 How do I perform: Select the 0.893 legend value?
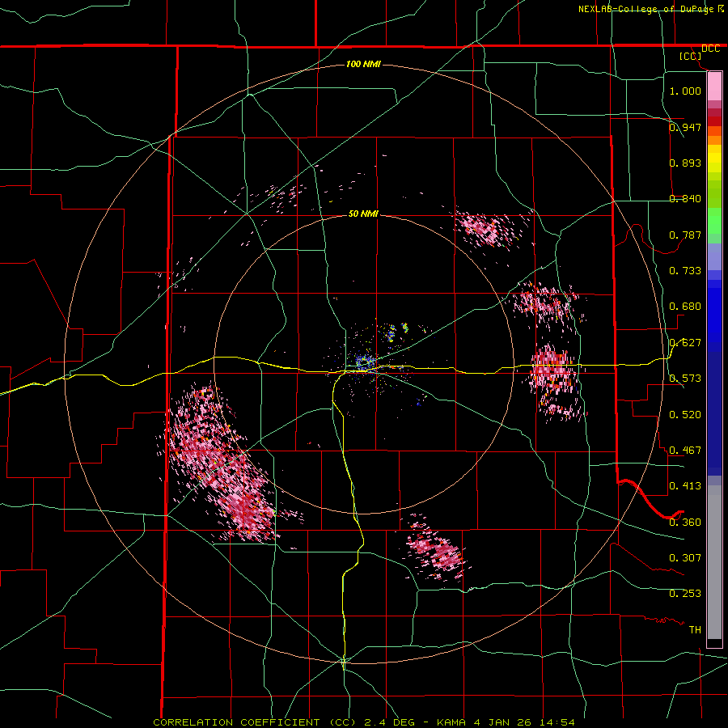[x=685, y=163]
